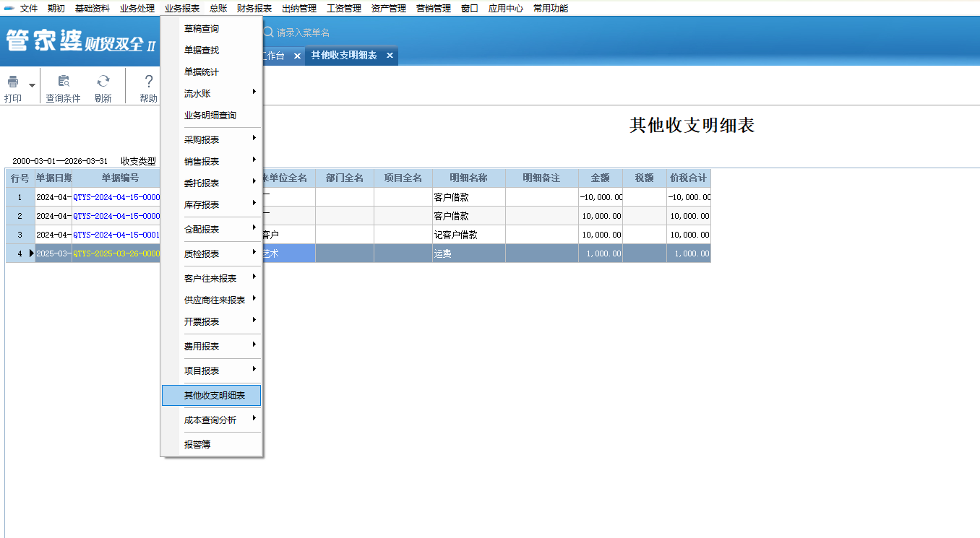Viewport: 980px width, 538px height.
Task: Open the 财务报表 menu
Action: point(254,9)
